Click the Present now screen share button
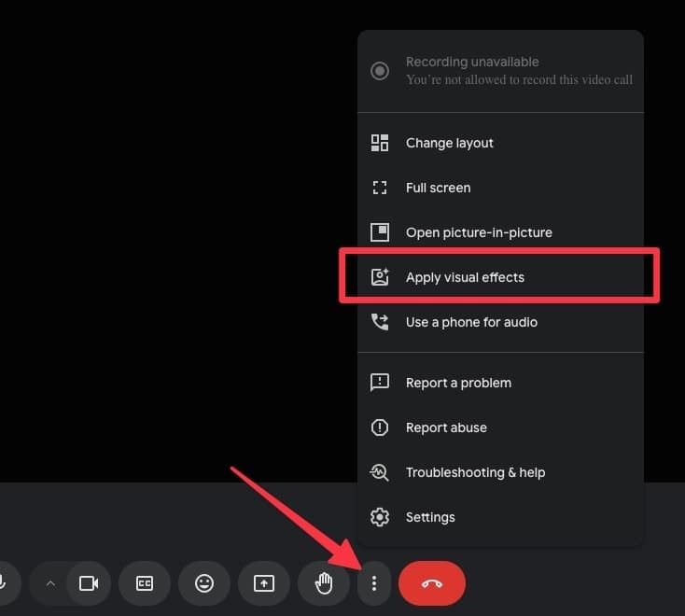The height and width of the screenshot is (616, 685). 264,583
